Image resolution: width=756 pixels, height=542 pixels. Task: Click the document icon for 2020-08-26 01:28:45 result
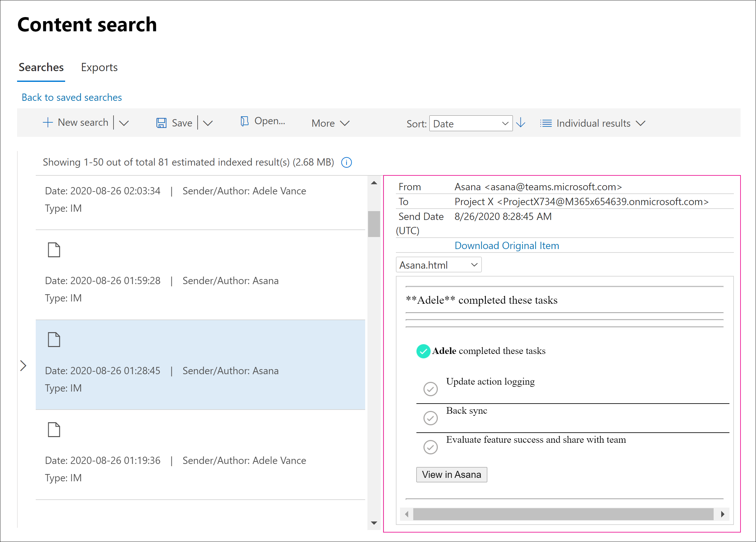pyautogui.click(x=53, y=339)
